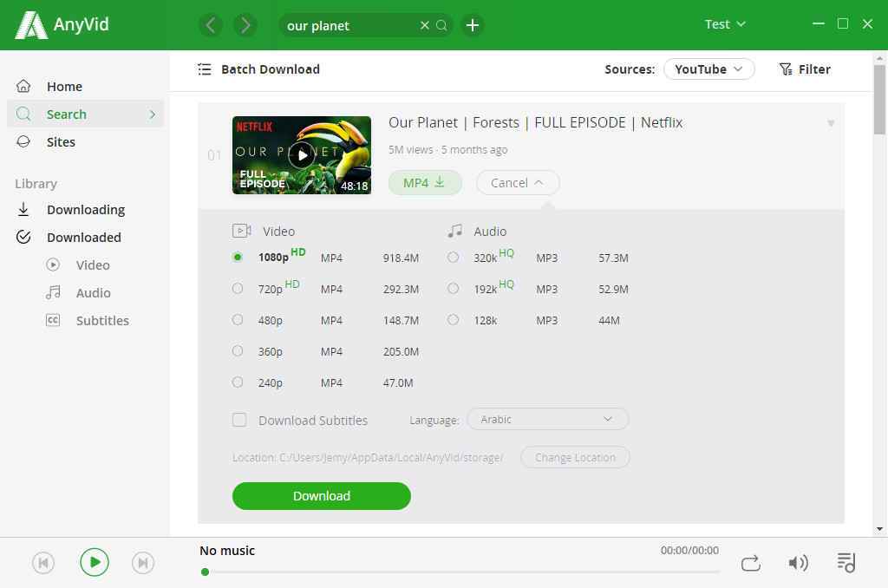This screenshot has width=888, height=588.
Task: Click the Downloading arrow icon in Library
Action: point(23,209)
